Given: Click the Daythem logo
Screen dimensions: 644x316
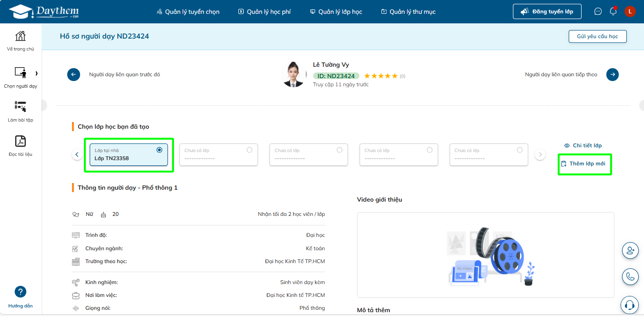Looking at the screenshot, I should (x=44, y=11).
